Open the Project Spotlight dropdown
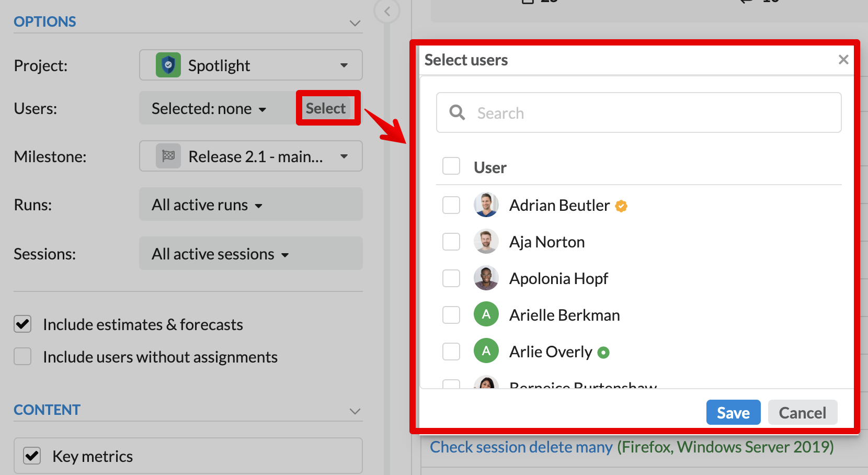Viewport: 868px width, 475px height. pos(251,65)
